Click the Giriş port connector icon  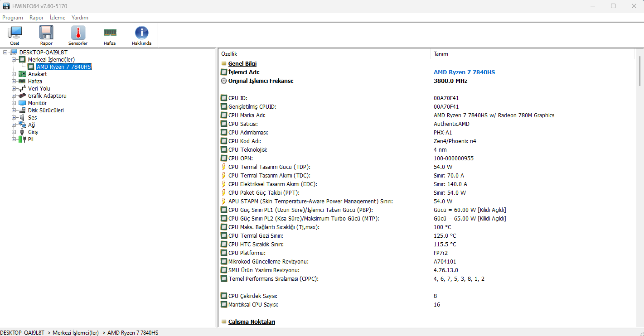pos(22,132)
